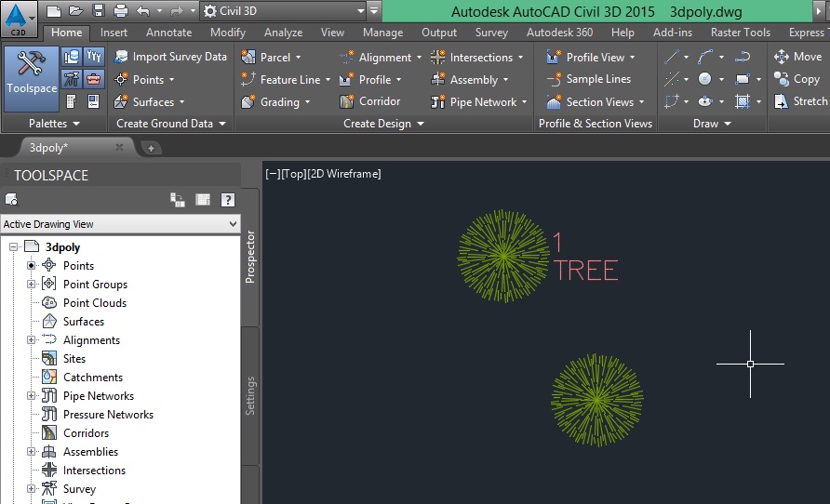Select Surfaces in the Prospector tree
The width and height of the screenshot is (830, 504).
click(x=83, y=322)
